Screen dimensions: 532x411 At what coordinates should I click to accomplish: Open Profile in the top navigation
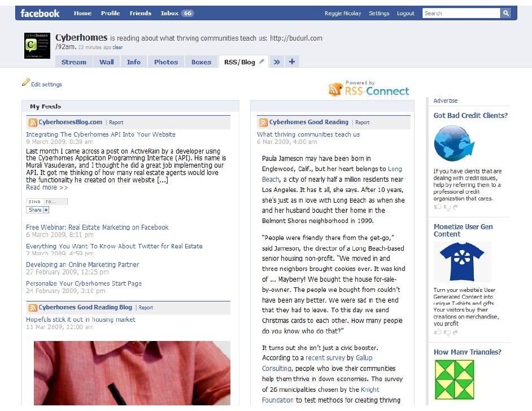pyautogui.click(x=111, y=13)
